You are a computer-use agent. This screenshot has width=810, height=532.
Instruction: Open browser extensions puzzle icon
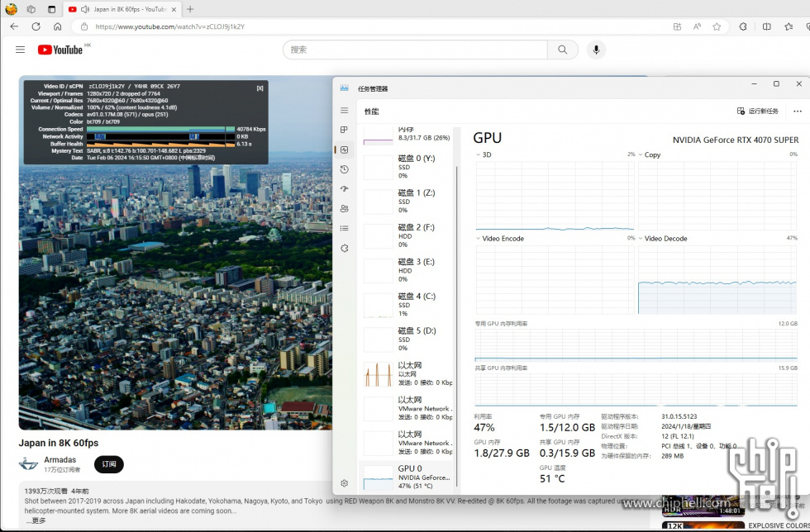(743, 27)
